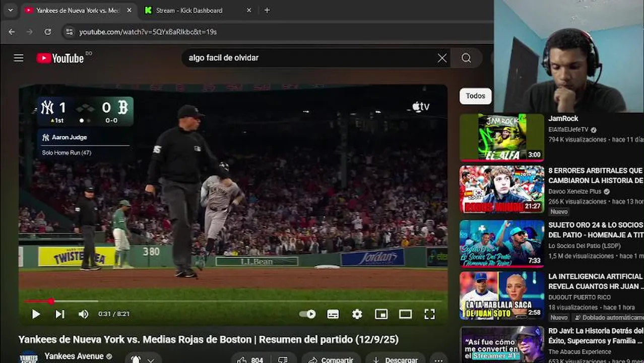
Task: Click the Davoo Xeneize Plus channel name
Action: (x=575, y=192)
